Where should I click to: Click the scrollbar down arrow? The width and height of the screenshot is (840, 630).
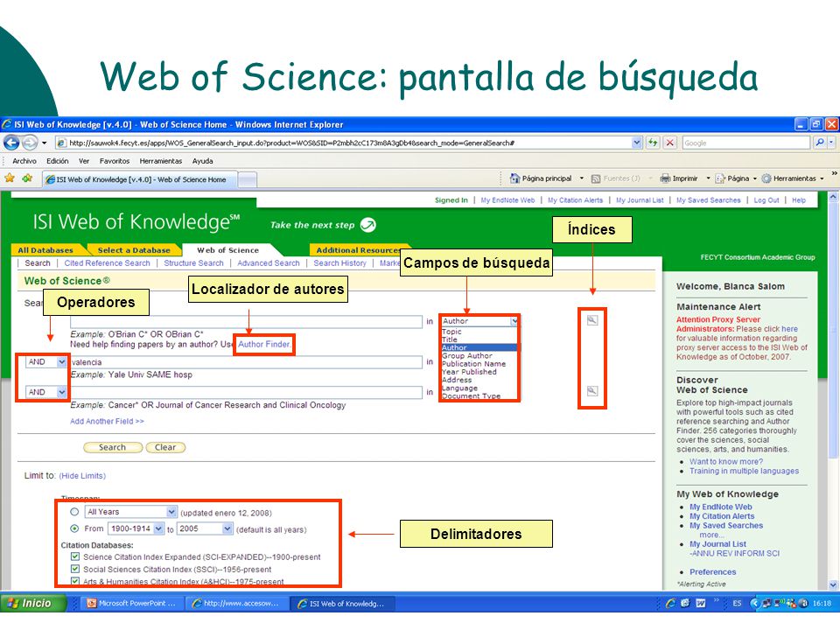[x=833, y=585]
